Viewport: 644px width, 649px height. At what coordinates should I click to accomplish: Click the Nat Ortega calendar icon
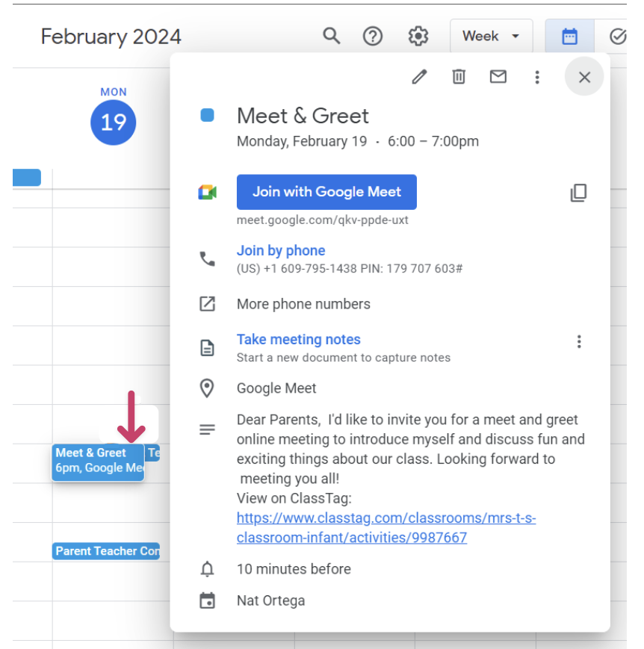click(207, 600)
